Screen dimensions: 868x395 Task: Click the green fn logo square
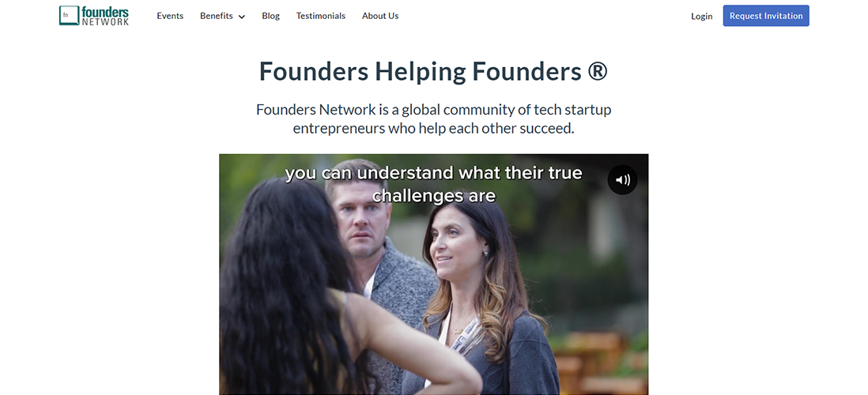point(69,16)
